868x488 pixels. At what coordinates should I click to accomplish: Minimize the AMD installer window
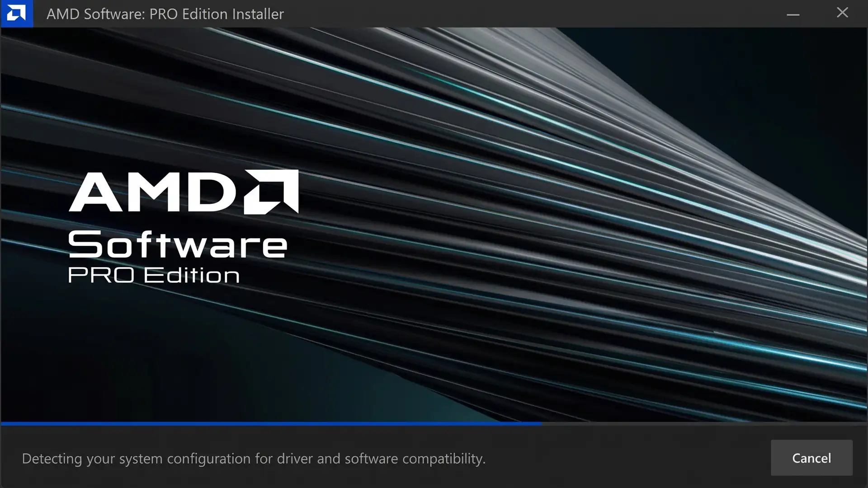coord(793,14)
